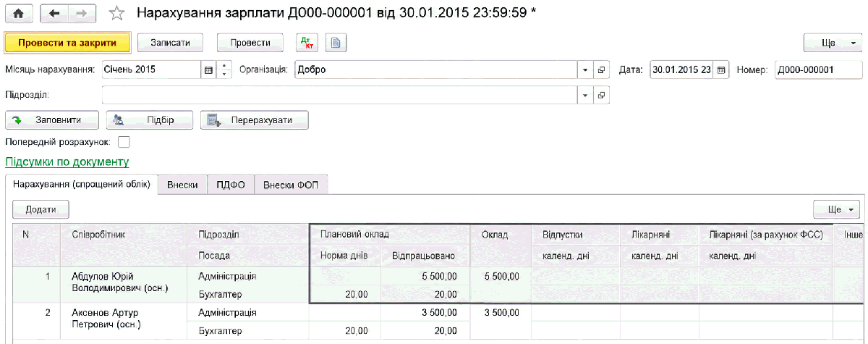The height and width of the screenshot is (344, 868).
Task: Step the Місяць нарахування spinner
Action: pos(224,70)
